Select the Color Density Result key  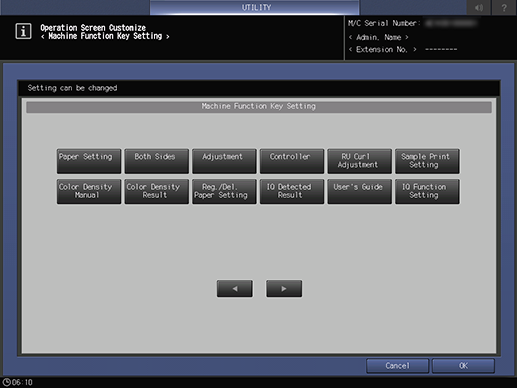click(156, 191)
